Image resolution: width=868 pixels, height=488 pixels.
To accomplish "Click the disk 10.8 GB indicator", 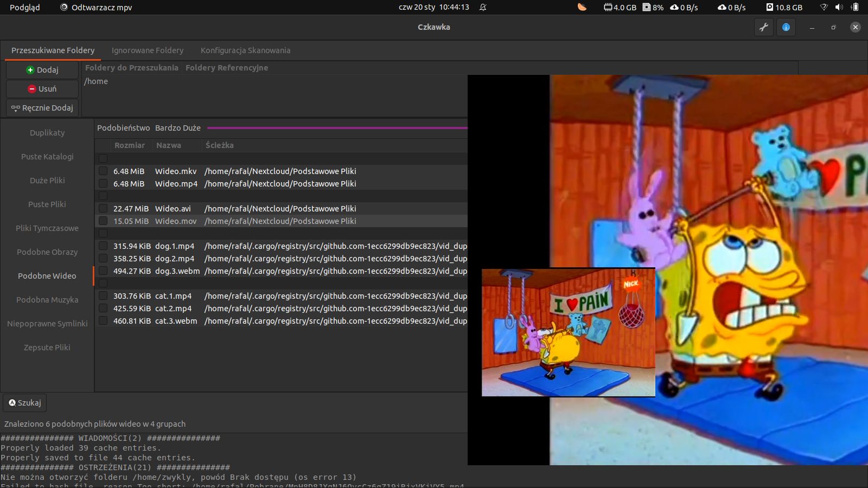I will 784,7.
